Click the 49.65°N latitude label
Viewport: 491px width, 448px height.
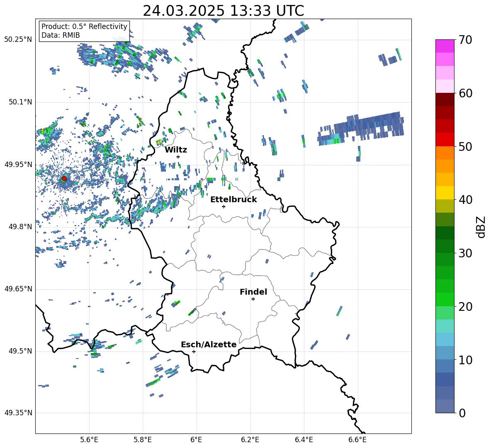(x=18, y=289)
